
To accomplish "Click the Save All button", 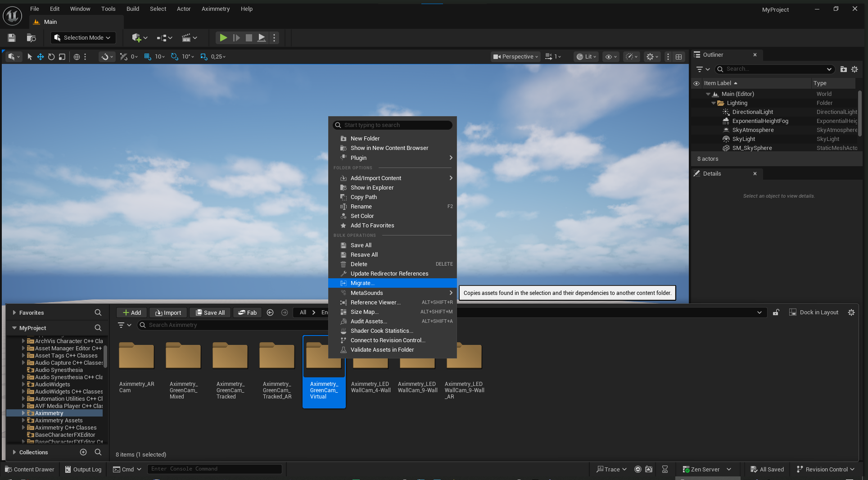I will point(210,312).
